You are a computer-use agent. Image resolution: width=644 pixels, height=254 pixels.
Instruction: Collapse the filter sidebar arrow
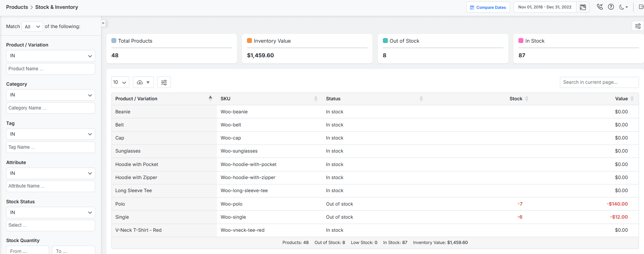coord(103,23)
